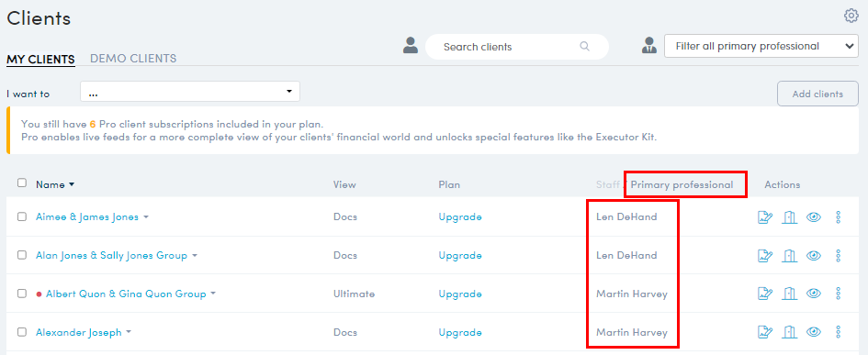Screen dimensions: 868x355
Task: Open the Filter all primary professional dropdown
Action: click(761, 47)
